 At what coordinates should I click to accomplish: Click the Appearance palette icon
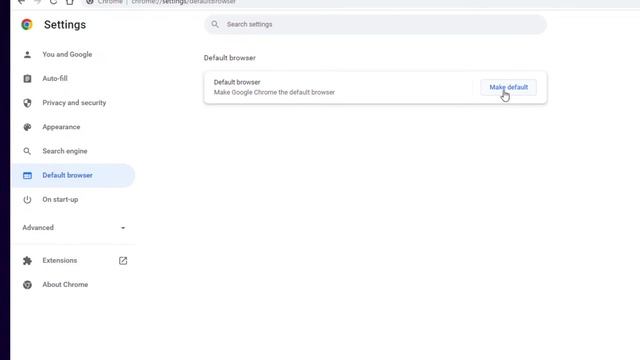(27, 127)
